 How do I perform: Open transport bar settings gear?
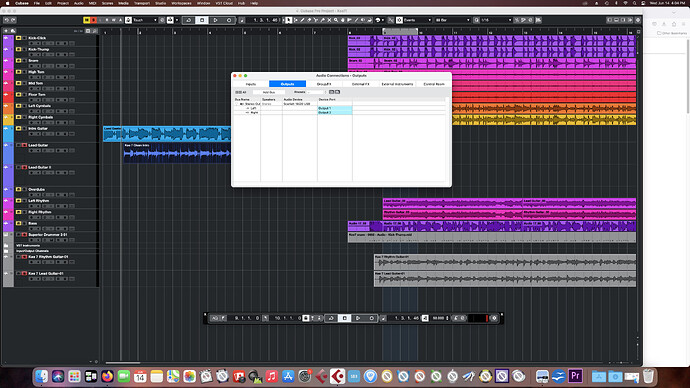tap(494, 318)
